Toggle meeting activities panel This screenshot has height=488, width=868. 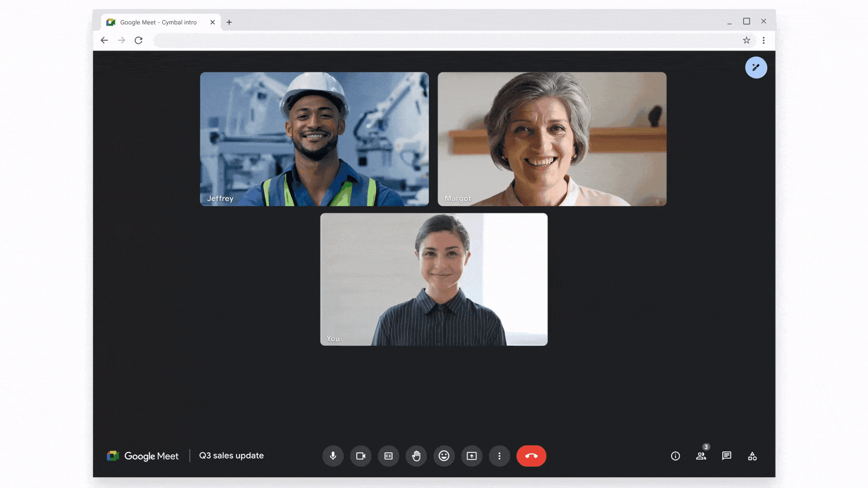click(x=752, y=456)
